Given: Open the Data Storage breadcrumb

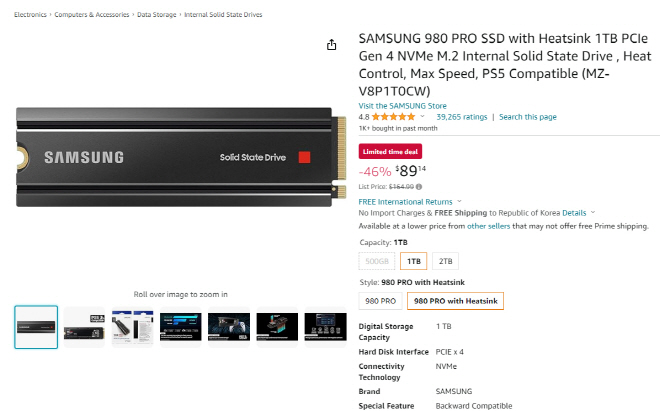Looking at the screenshot, I should [158, 16].
